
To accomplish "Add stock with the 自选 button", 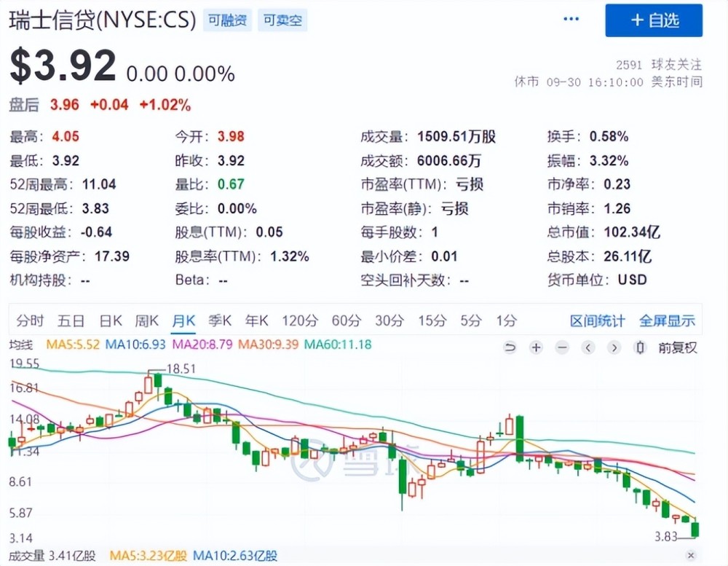I will (x=654, y=20).
